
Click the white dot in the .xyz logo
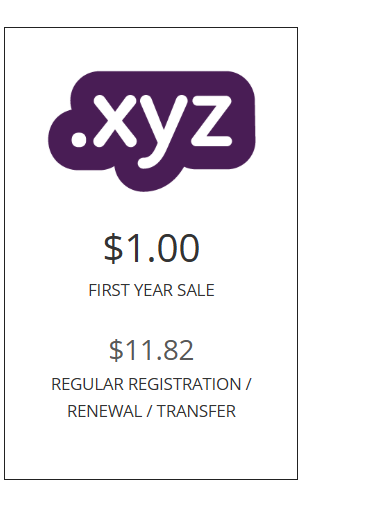click(79, 139)
